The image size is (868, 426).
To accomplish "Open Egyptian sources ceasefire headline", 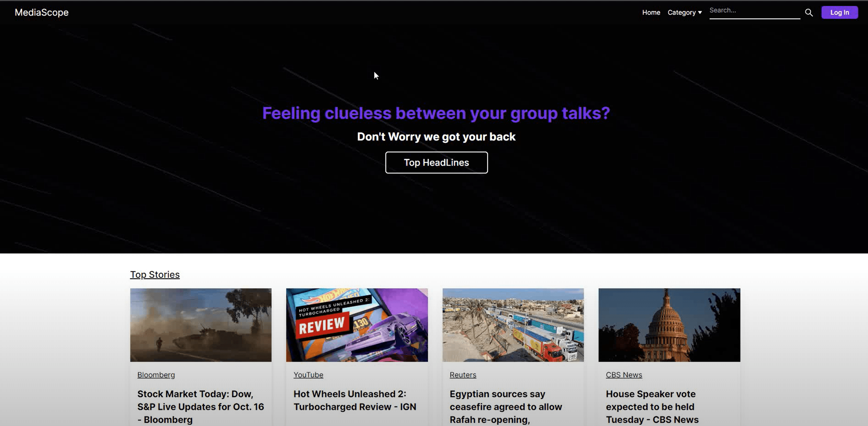I will point(506,406).
